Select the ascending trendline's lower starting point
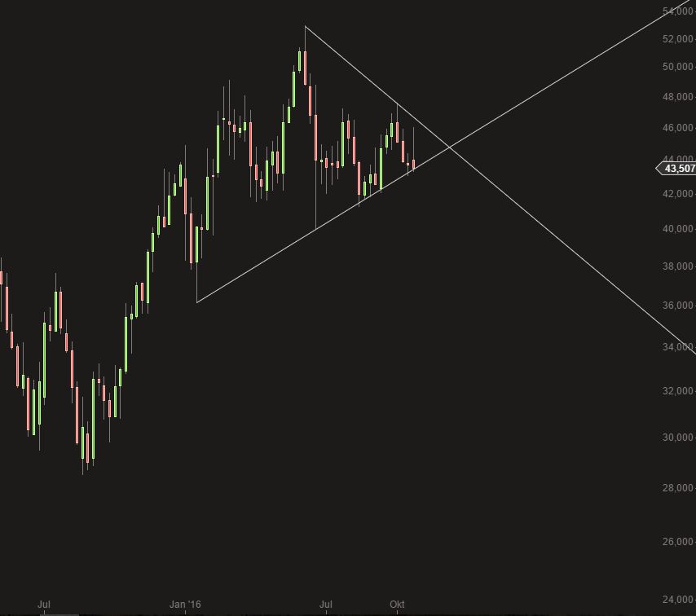 197,302
